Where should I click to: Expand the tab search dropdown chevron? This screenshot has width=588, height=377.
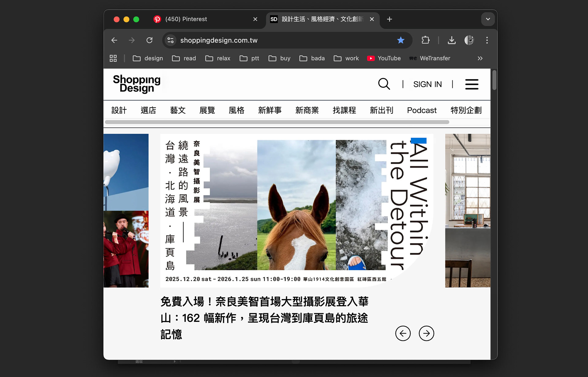click(x=488, y=19)
